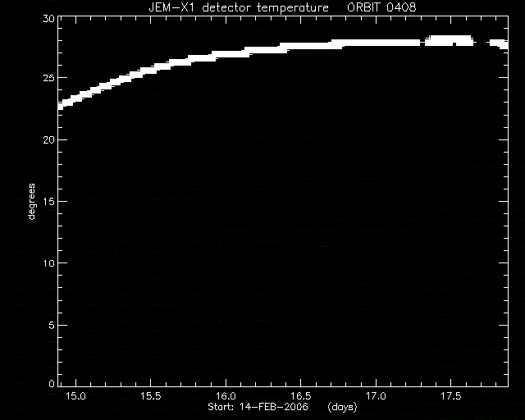Click the y-axis tick label 0
Screen dimensions: 525x420
(52, 383)
